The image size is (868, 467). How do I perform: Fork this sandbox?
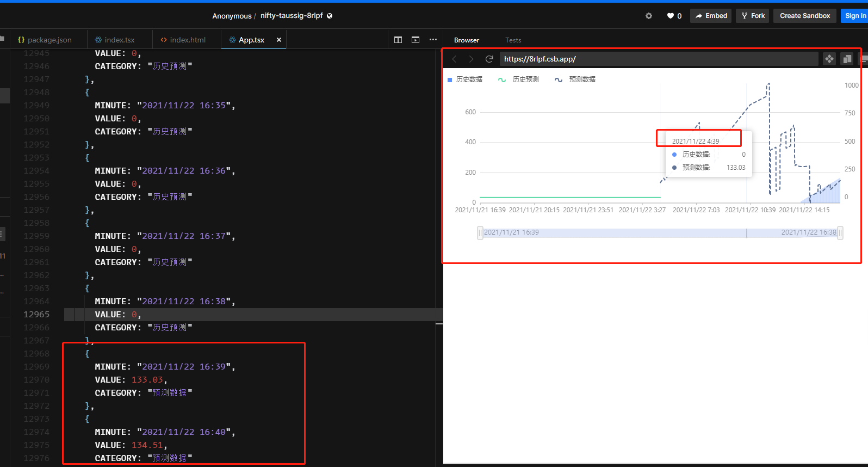click(x=753, y=16)
